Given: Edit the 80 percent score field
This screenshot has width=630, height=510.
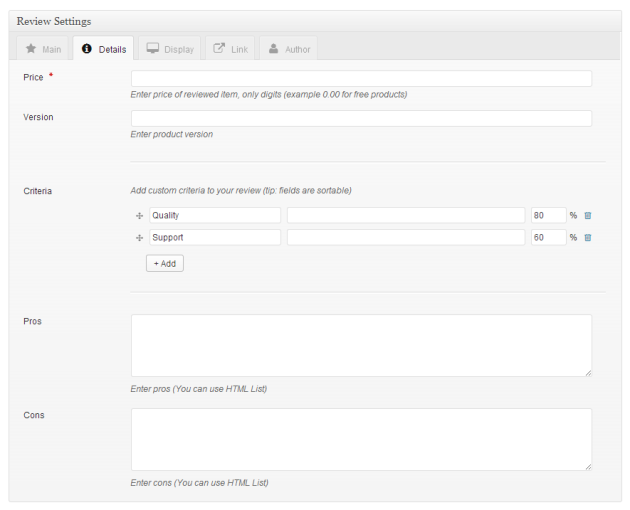Looking at the screenshot, I should tap(548, 215).
